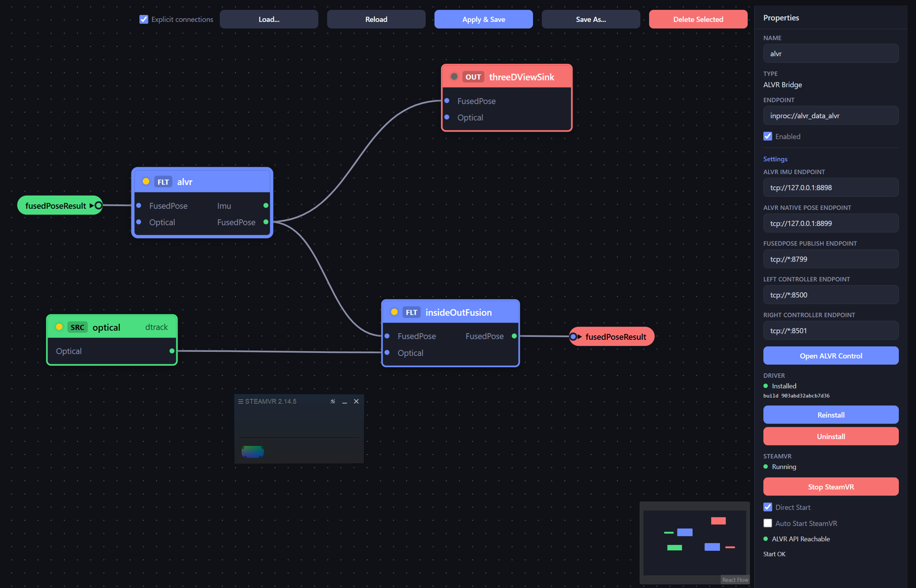Screen dimensions: 916x588
Task: Edit the Endpoint field inproc://alvr_data_alvr
Action: click(831, 115)
